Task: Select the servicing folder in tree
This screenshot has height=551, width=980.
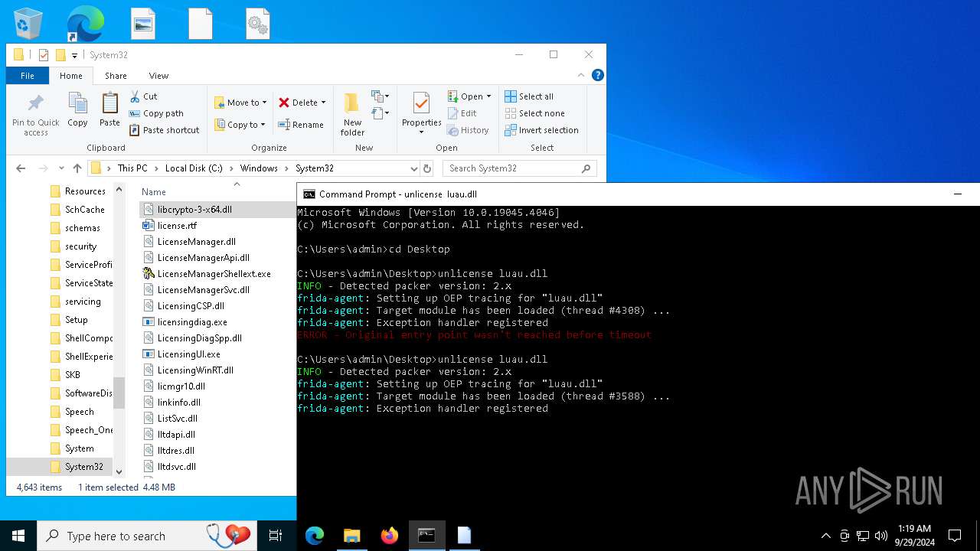Action: pos(83,302)
